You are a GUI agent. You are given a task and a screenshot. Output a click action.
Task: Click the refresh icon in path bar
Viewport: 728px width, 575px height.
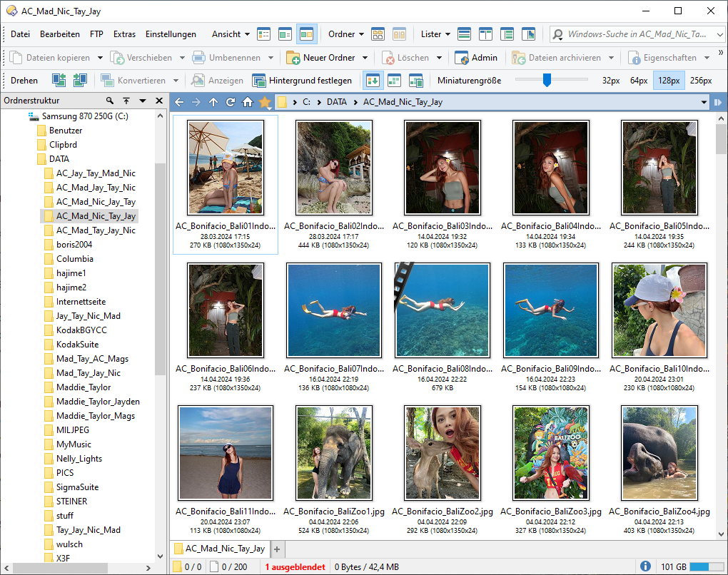[231, 102]
